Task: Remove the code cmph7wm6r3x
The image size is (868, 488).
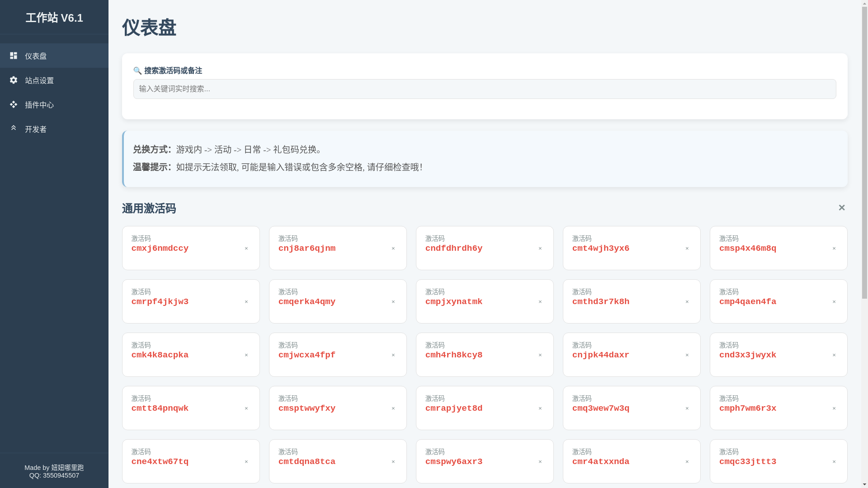Action: click(834, 408)
